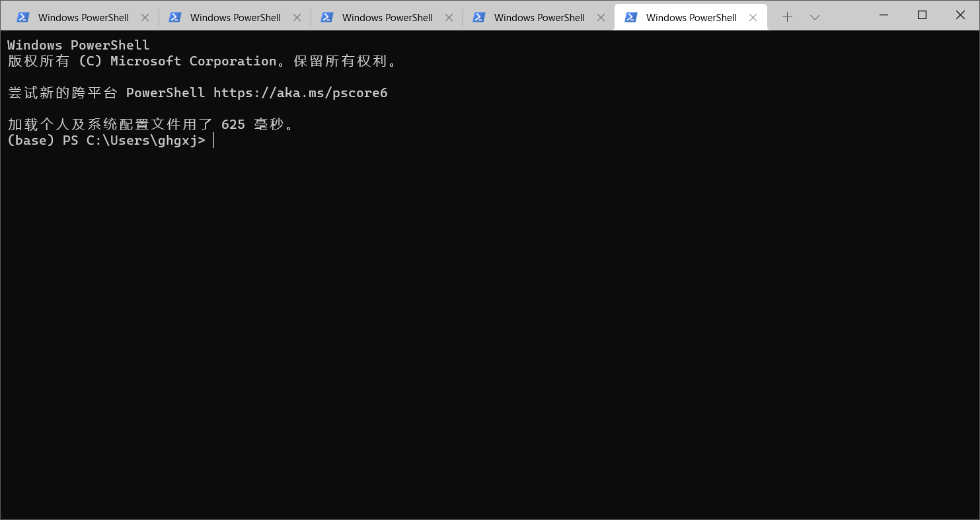Close the second Windows PowerShell tab
The width and height of the screenshot is (980, 520).
[x=297, y=18]
